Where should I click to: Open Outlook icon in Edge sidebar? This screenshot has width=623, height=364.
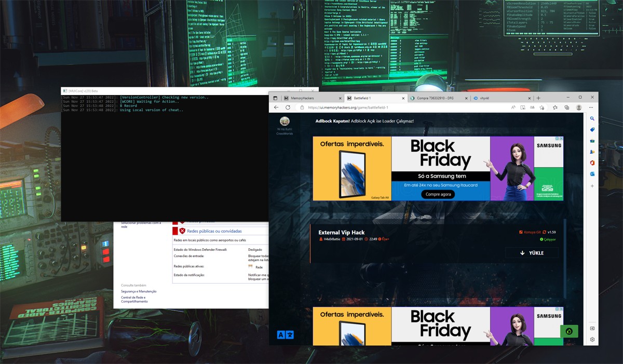592,174
